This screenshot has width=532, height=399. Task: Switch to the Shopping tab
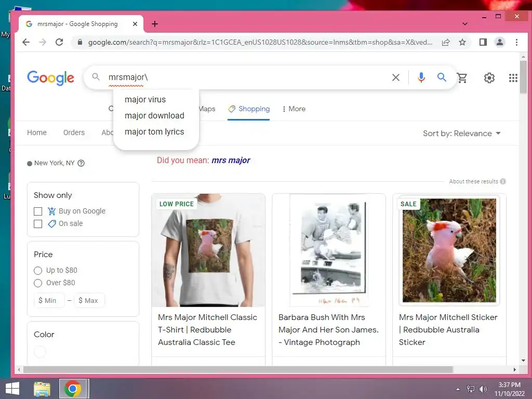coord(249,109)
